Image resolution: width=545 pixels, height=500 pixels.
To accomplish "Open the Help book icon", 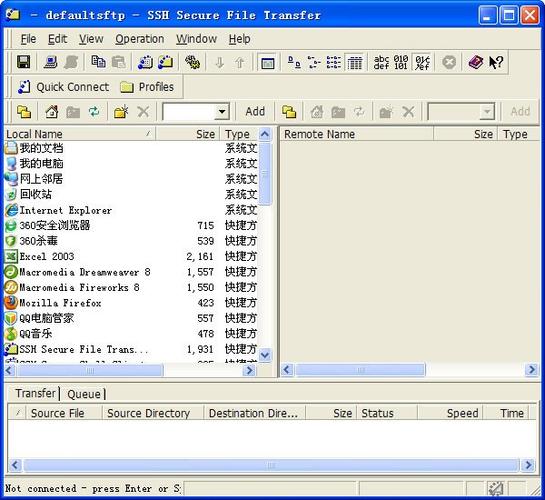I will 475,63.
